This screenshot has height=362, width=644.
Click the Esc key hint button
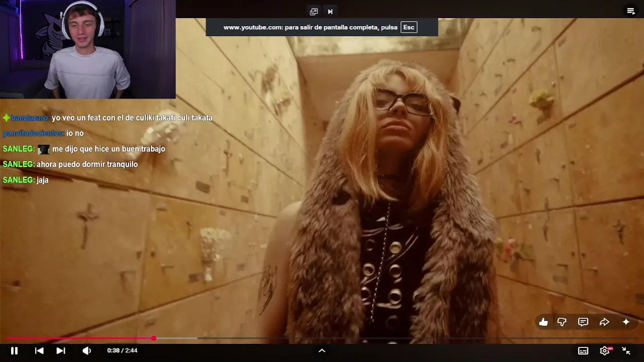[x=409, y=27]
